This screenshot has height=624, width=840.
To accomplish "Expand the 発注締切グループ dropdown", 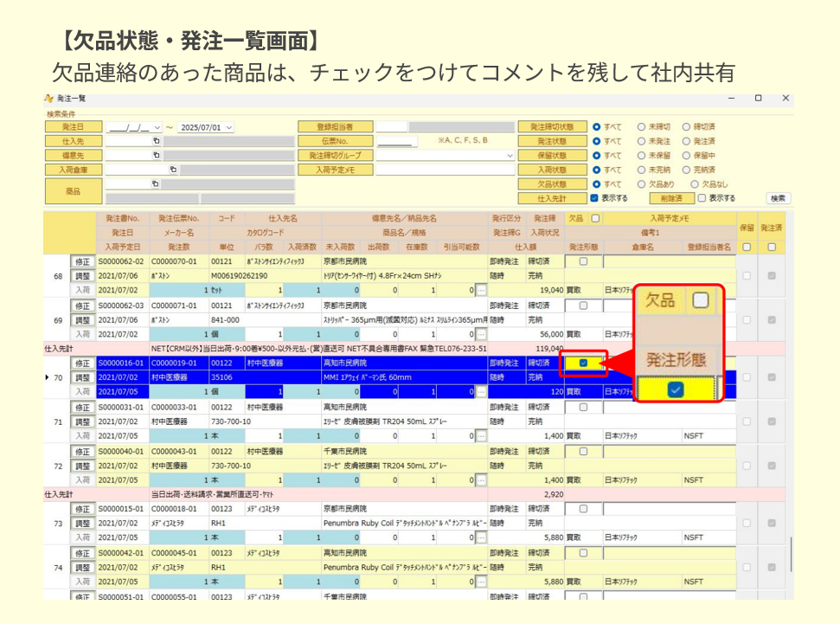I will [x=510, y=156].
